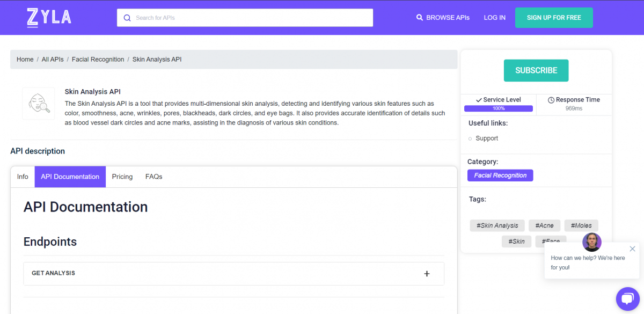Close the chat help popup
The width and height of the screenshot is (644, 314).
632,249
